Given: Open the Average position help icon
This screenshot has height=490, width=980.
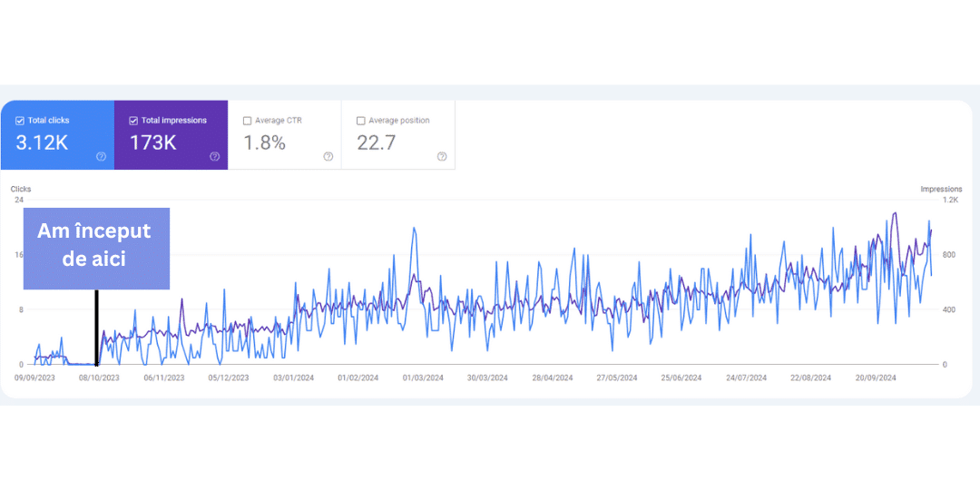Looking at the screenshot, I should (x=442, y=156).
